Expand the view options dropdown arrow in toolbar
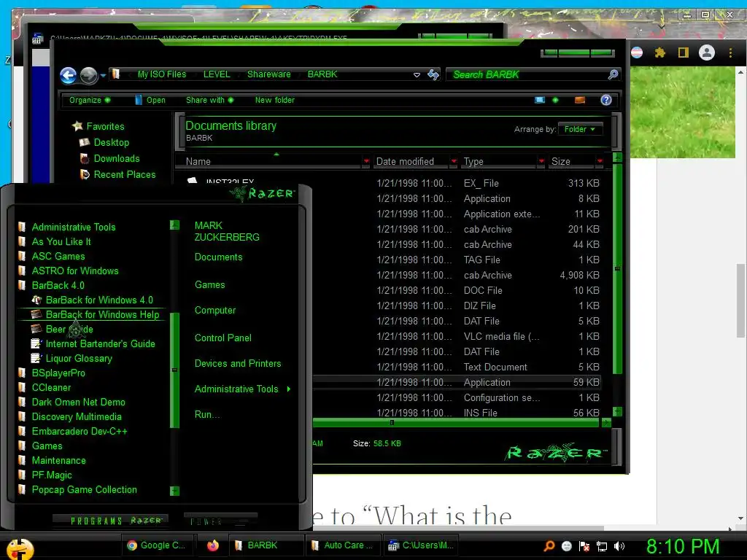The height and width of the screenshot is (560, 747). pos(555,100)
